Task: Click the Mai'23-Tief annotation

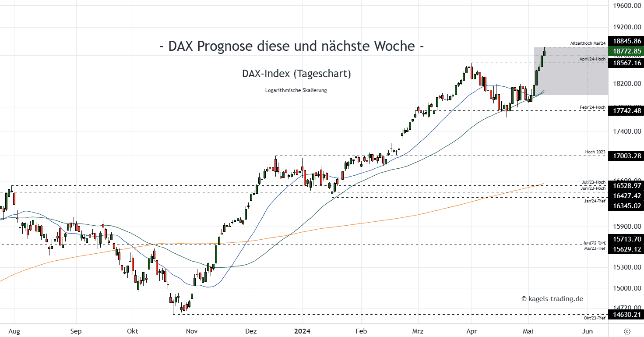Action: [595, 248]
